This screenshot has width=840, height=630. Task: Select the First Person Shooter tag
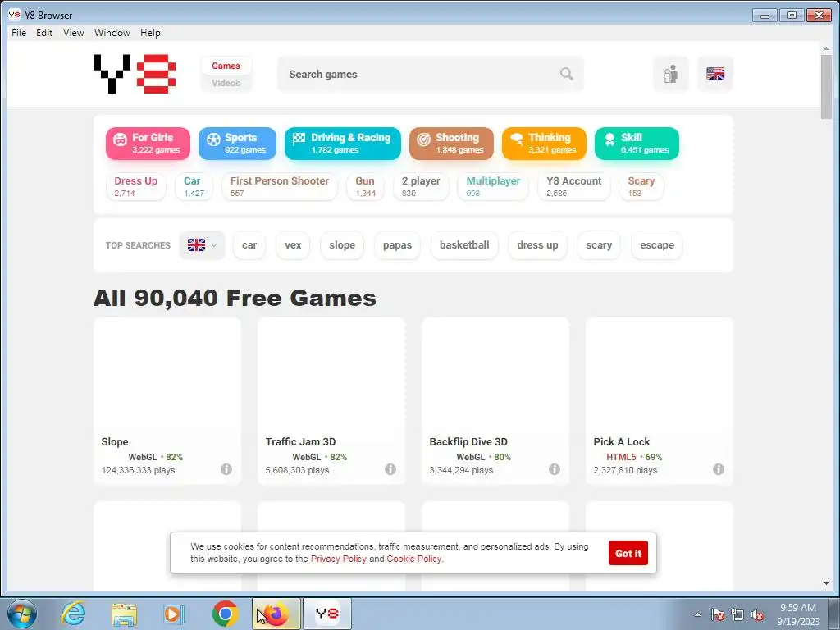280,186
